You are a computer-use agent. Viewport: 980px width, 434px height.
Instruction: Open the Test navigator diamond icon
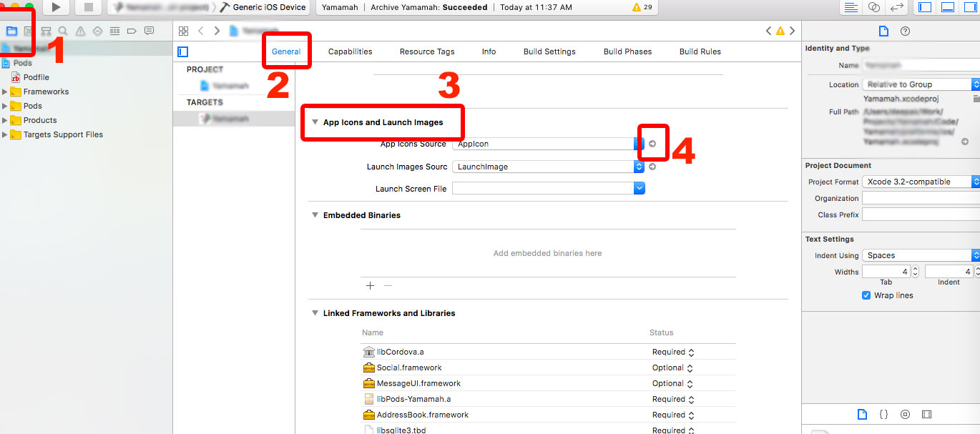tap(97, 31)
